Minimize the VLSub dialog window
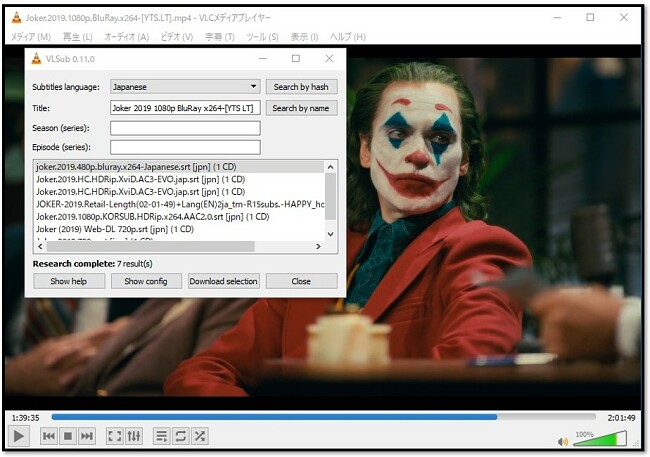 263,58
